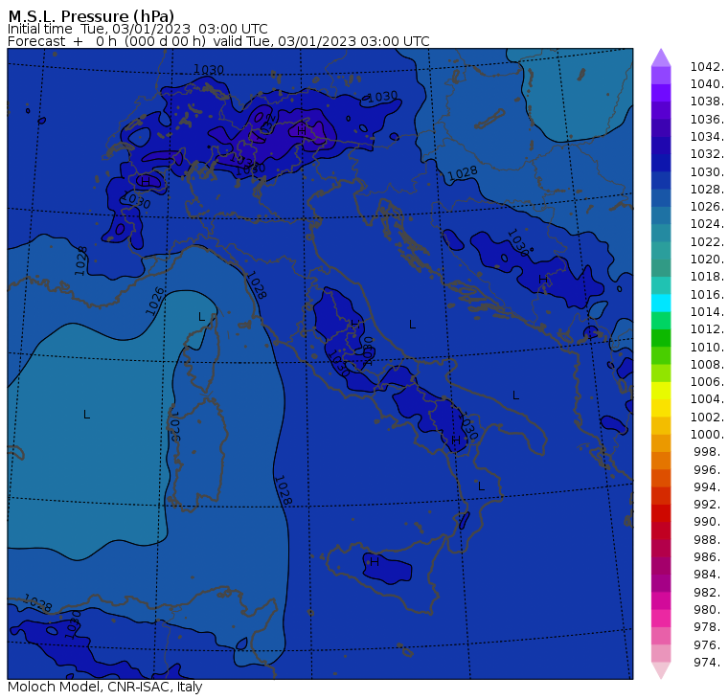Click the '1040.' legend value
Screen dimensions: 728x700
707,84
